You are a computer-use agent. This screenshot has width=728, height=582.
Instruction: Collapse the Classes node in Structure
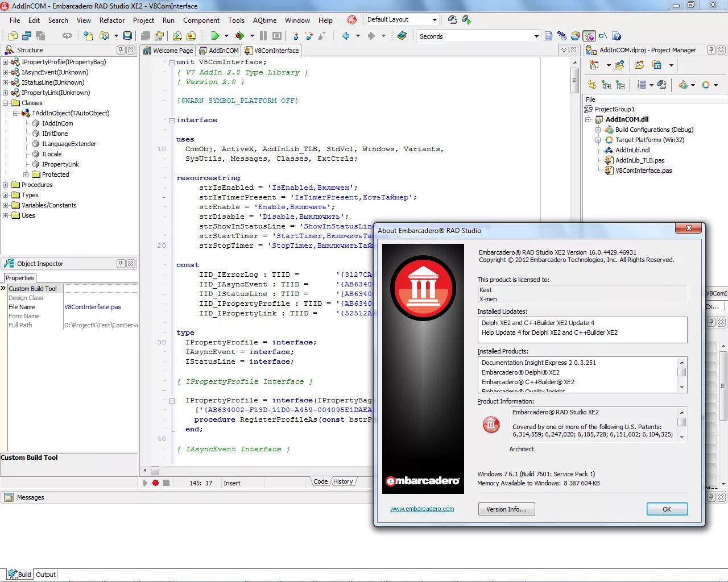[x=6, y=103]
